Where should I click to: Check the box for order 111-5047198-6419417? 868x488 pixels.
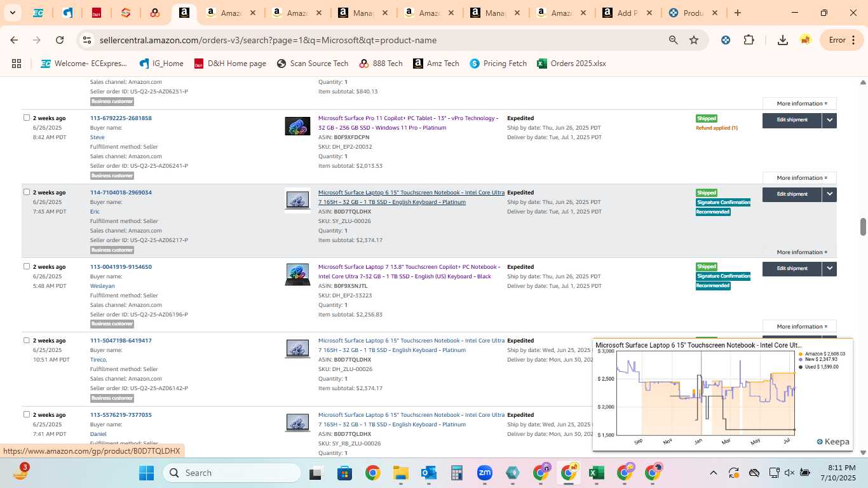[27, 340]
